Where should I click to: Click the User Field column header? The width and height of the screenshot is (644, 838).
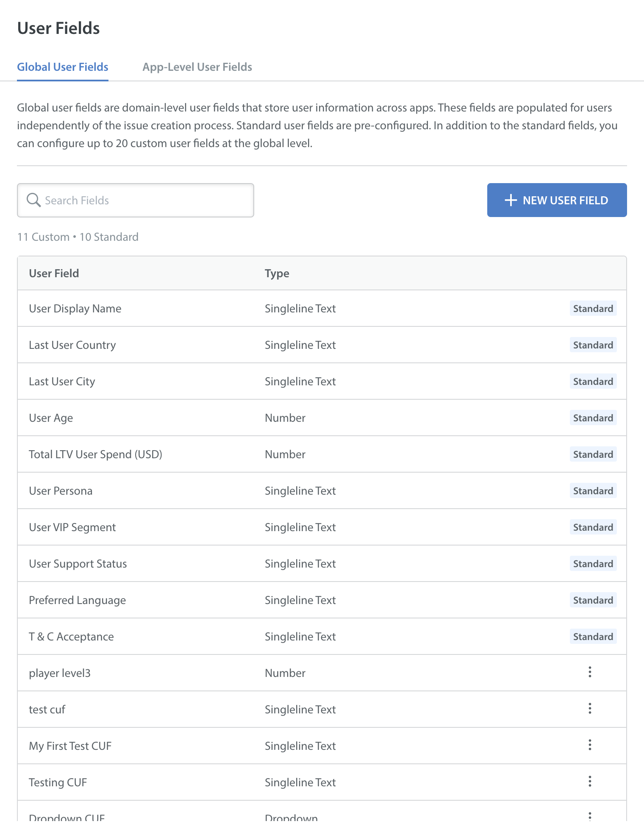(54, 273)
